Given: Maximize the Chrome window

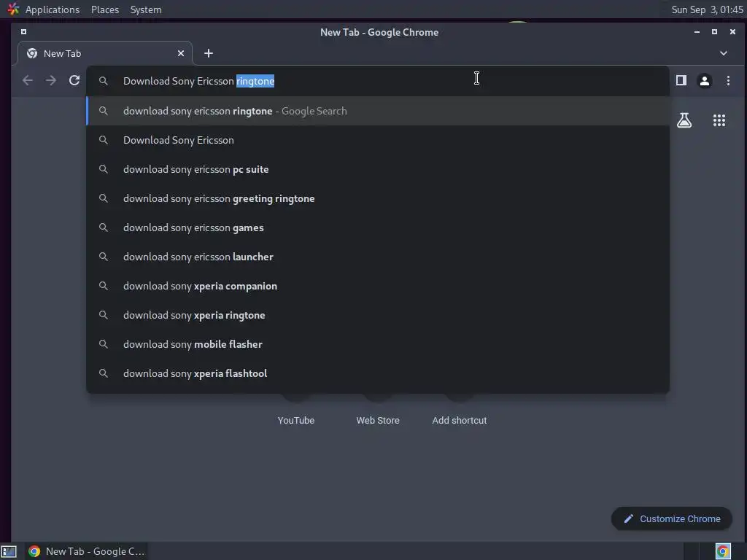Looking at the screenshot, I should click(714, 32).
